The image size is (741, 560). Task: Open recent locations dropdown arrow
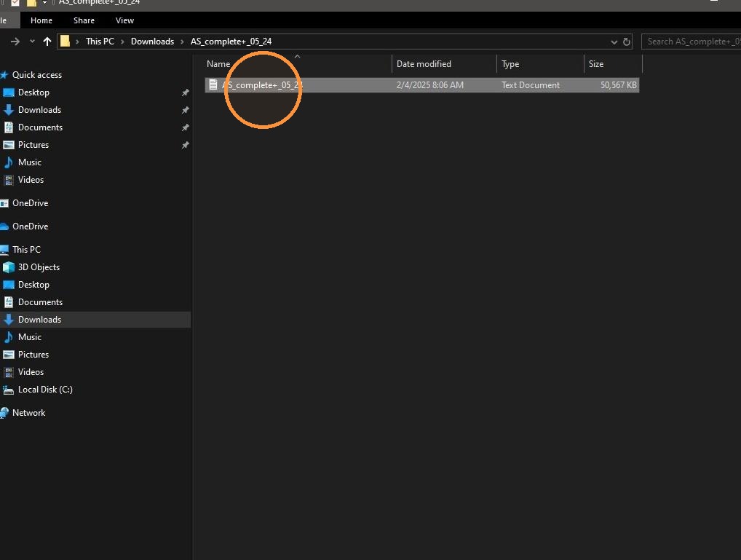32,42
